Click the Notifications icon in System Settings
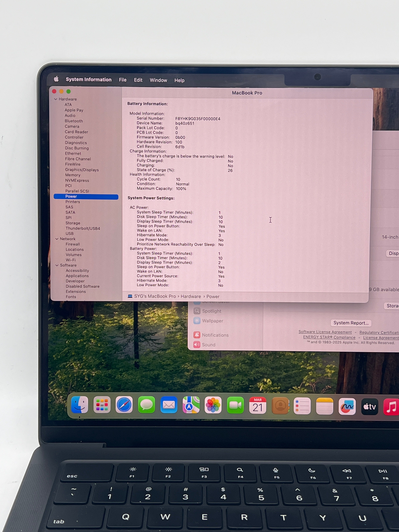 point(197,335)
